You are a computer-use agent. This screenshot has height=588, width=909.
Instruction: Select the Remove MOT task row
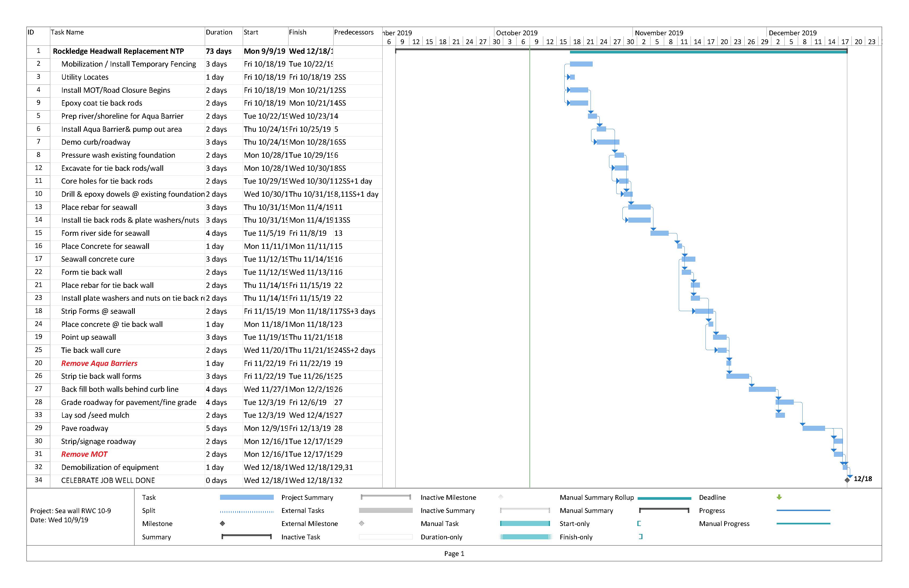[x=84, y=454]
